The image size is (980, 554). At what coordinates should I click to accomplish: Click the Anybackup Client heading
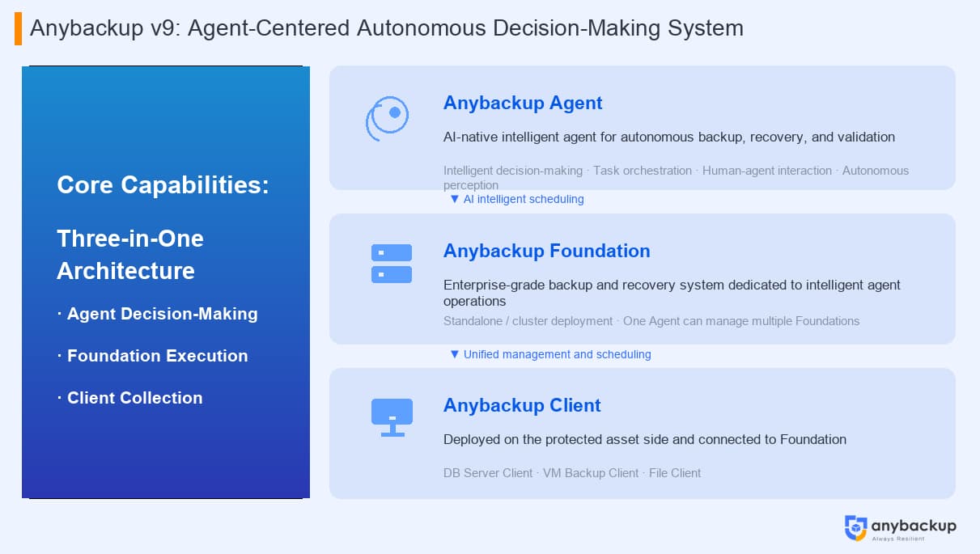click(522, 405)
